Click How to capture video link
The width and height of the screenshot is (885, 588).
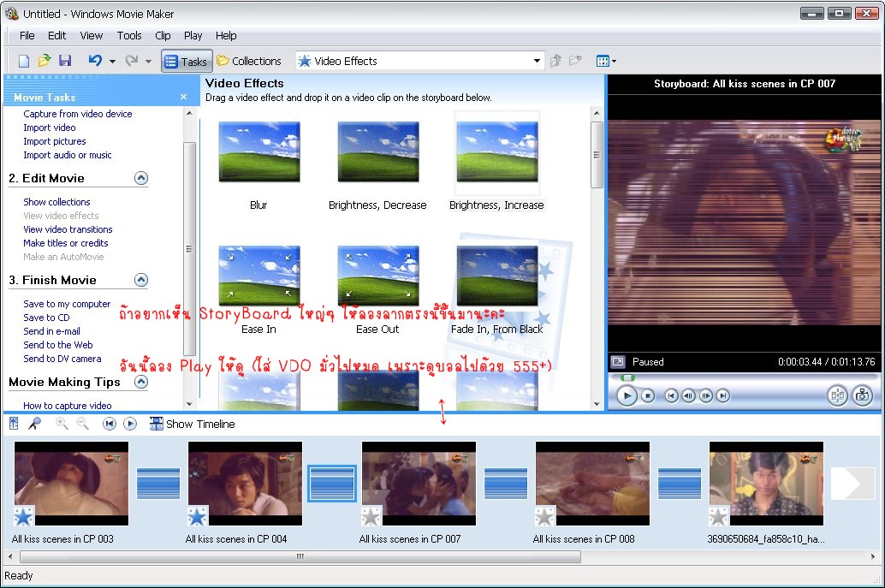pyautogui.click(x=68, y=405)
